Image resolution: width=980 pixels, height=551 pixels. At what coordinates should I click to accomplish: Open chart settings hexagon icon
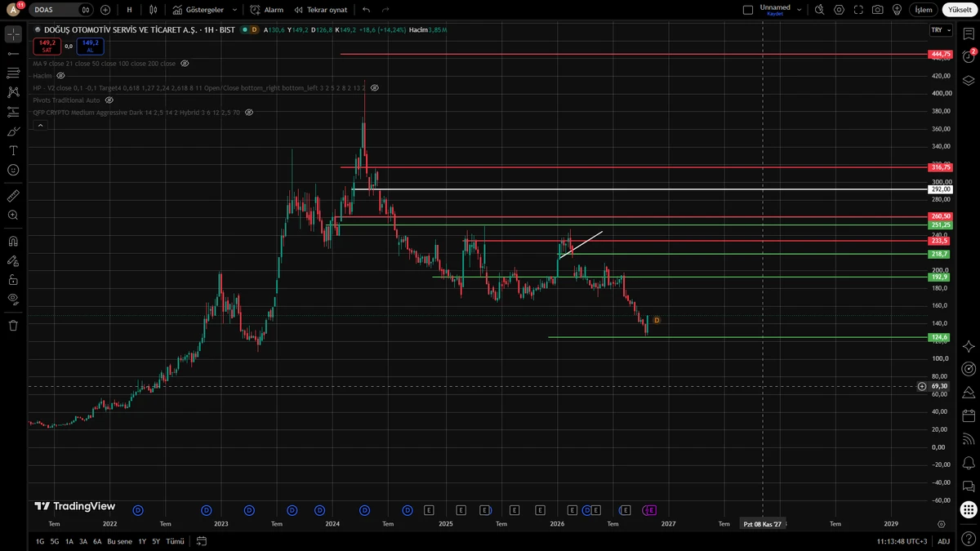pos(839,10)
